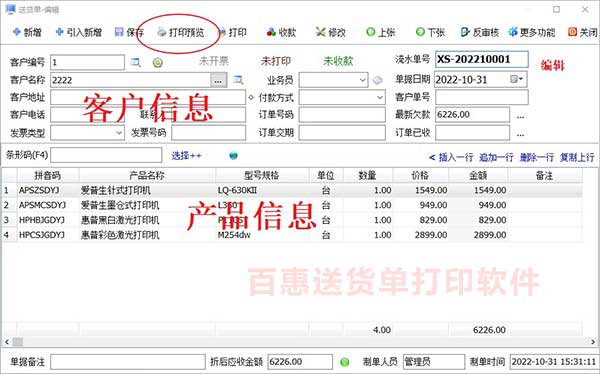This screenshot has width=600, height=374.
Task: Expand the 发票类型 dropdown
Action: pos(119,133)
